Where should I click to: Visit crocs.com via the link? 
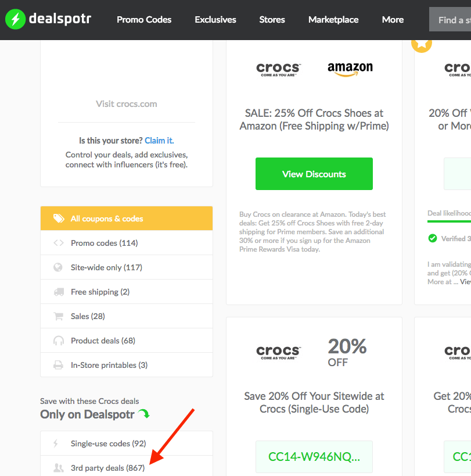coord(127,104)
